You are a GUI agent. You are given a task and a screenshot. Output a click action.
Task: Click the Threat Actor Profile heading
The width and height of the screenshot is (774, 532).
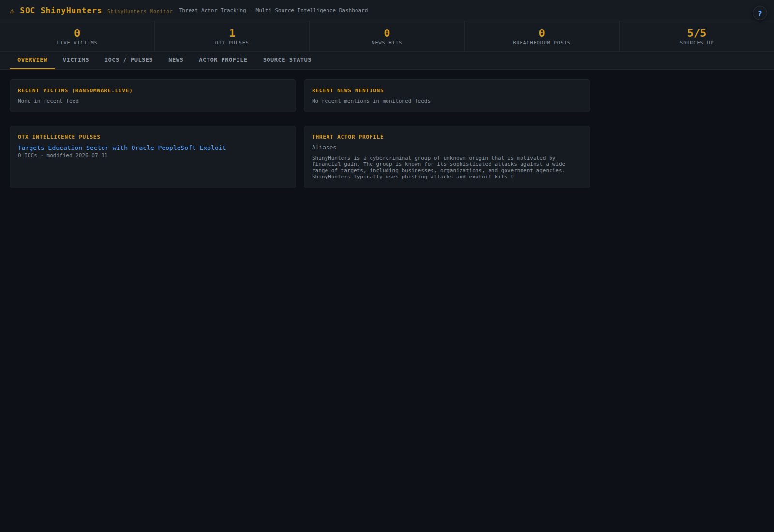click(x=348, y=137)
